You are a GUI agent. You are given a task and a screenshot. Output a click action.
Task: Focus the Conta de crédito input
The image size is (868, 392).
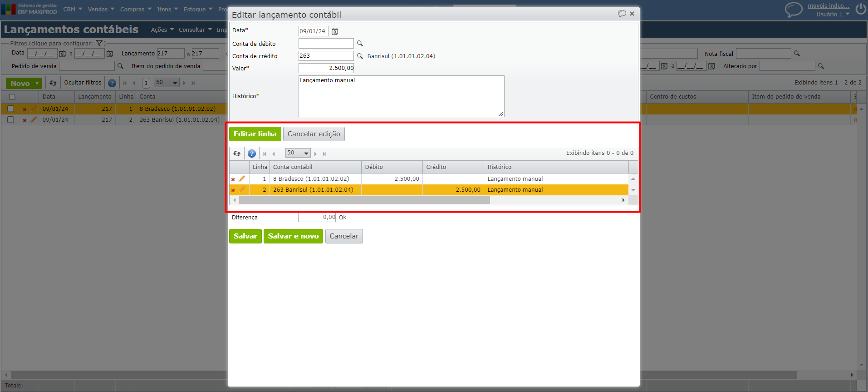click(x=326, y=56)
